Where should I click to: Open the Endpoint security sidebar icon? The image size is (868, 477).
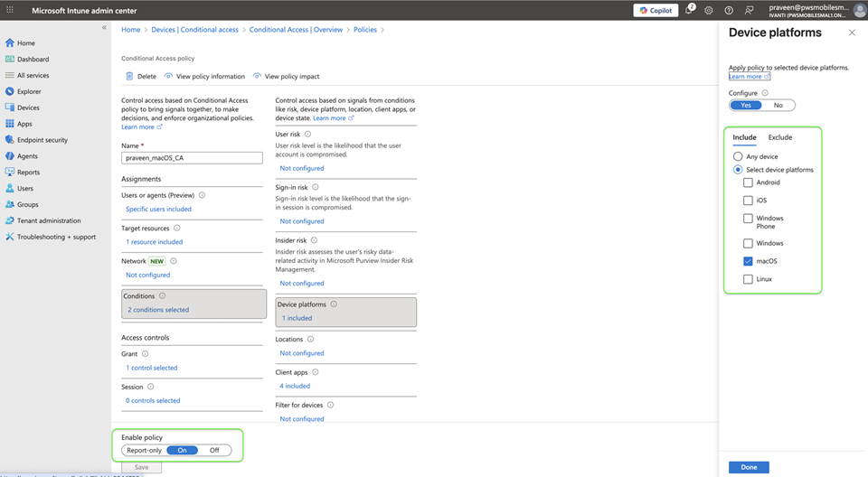coord(10,140)
